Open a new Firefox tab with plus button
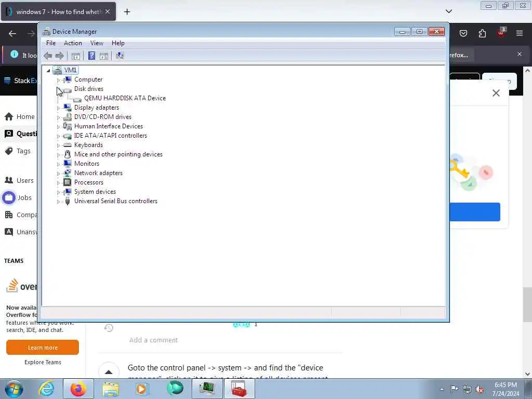 pyautogui.click(x=127, y=12)
